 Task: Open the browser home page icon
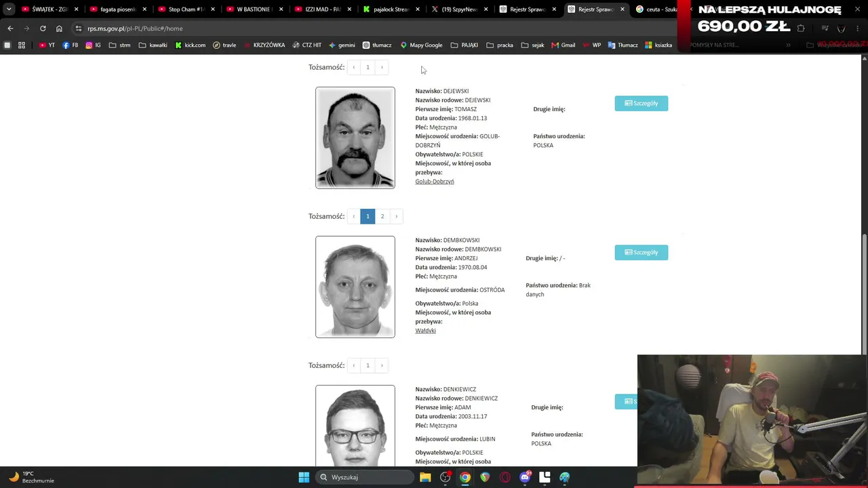click(59, 28)
